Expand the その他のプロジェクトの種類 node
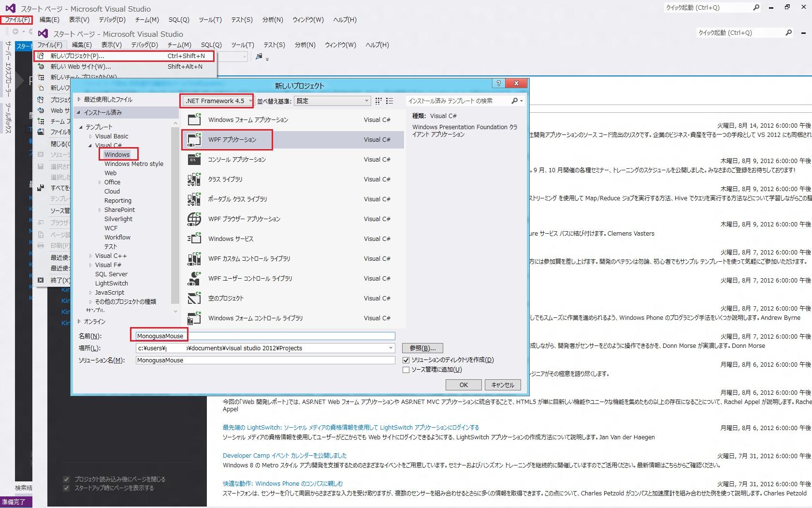The width and height of the screenshot is (812, 508). click(90, 301)
